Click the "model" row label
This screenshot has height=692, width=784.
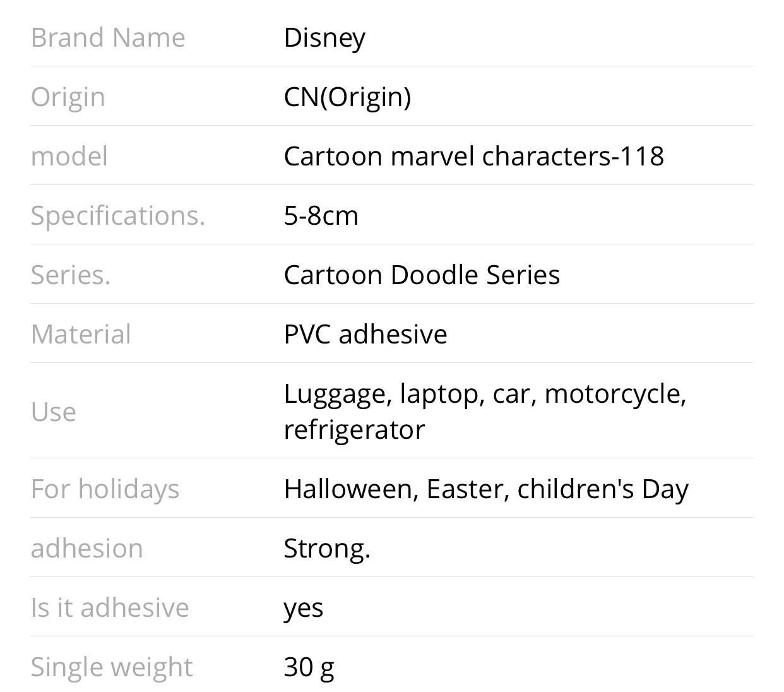(x=69, y=156)
